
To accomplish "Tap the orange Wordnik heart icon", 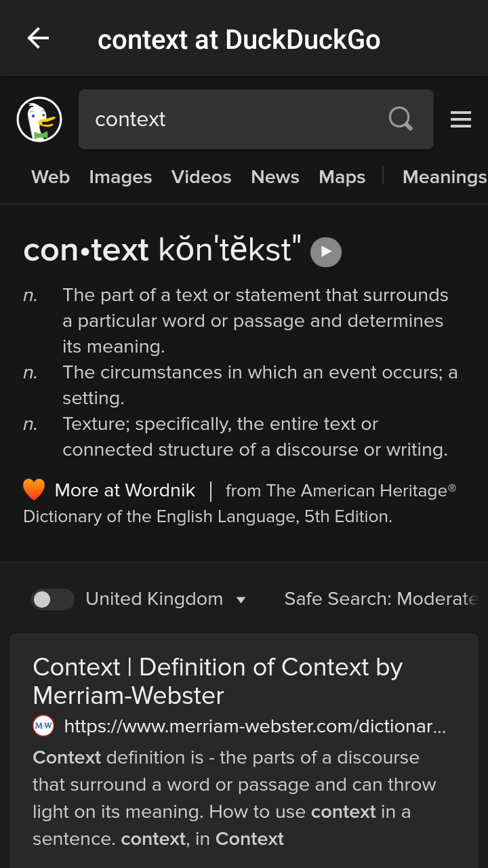I will 34,490.
